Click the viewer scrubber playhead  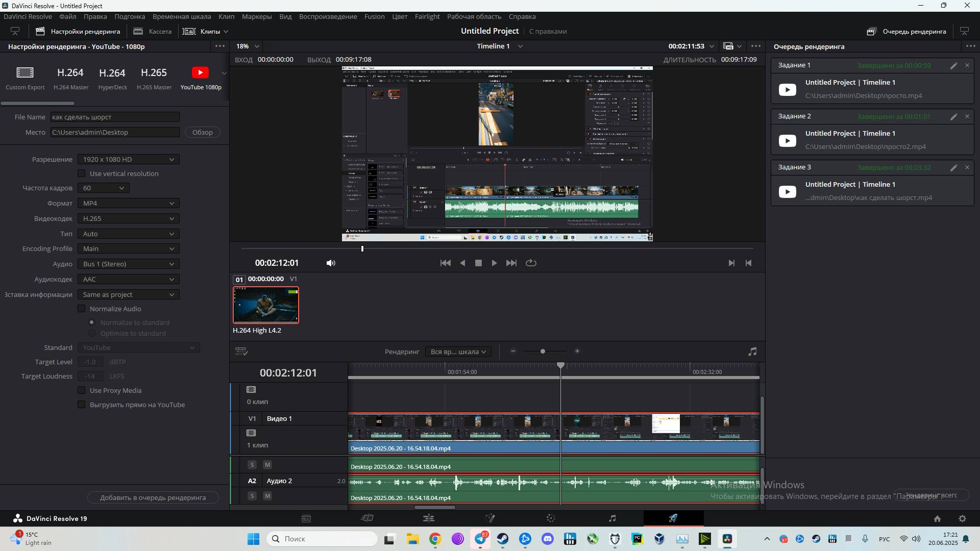click(x=362, y=249)
